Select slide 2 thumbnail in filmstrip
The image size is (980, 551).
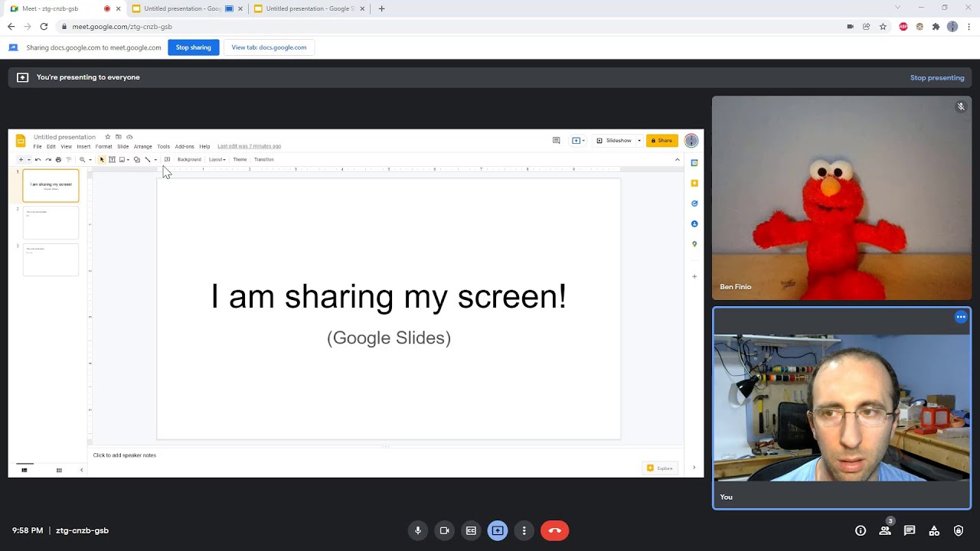click(x=51, y=223)
